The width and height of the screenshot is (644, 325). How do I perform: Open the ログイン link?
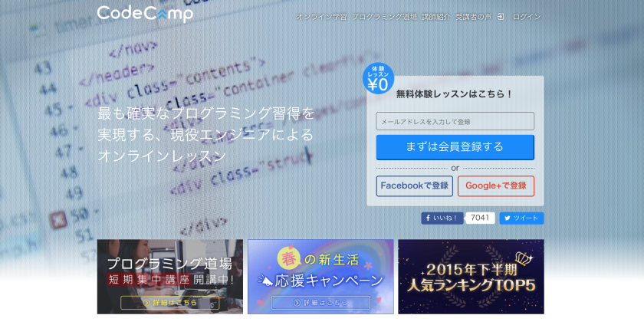click(x=527, y=17)
